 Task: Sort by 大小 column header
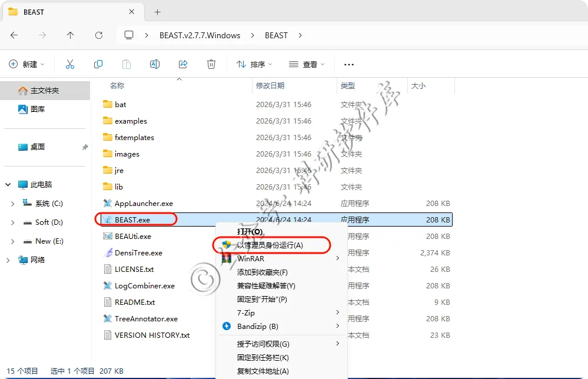coord(418,86)
